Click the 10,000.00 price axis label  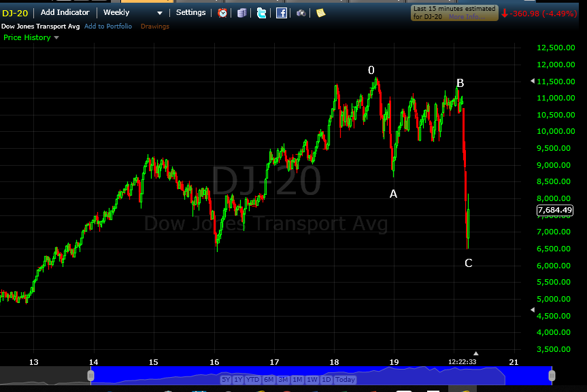pyautogui.click(x=556, y=131)
